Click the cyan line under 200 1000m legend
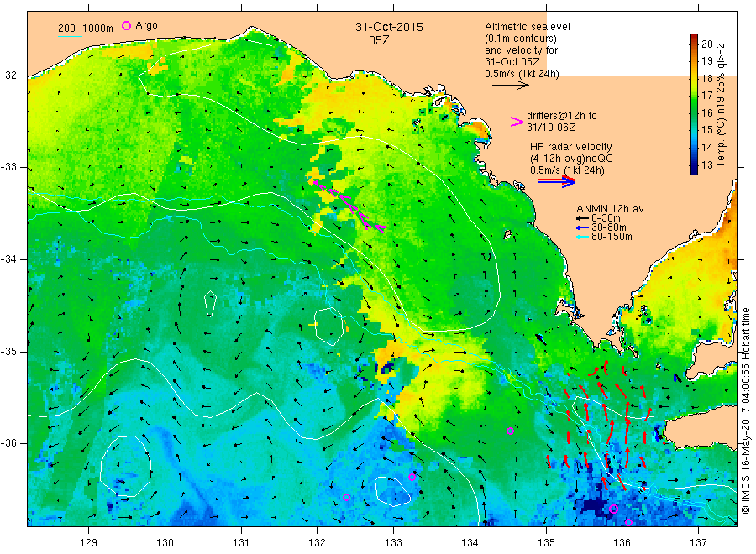Image resolution: width=756 pixels, height=554 pixels. tap(70, 35)
